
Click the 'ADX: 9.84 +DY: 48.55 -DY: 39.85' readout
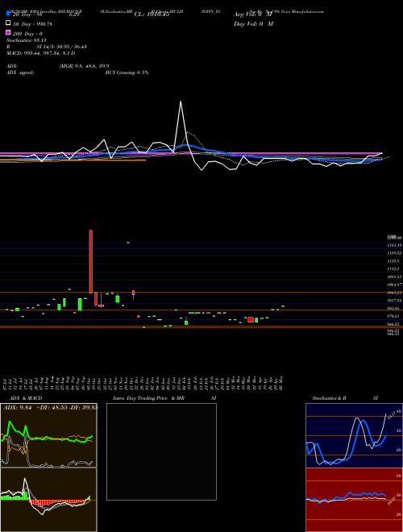pyautogui.click(x=50, y=408)
